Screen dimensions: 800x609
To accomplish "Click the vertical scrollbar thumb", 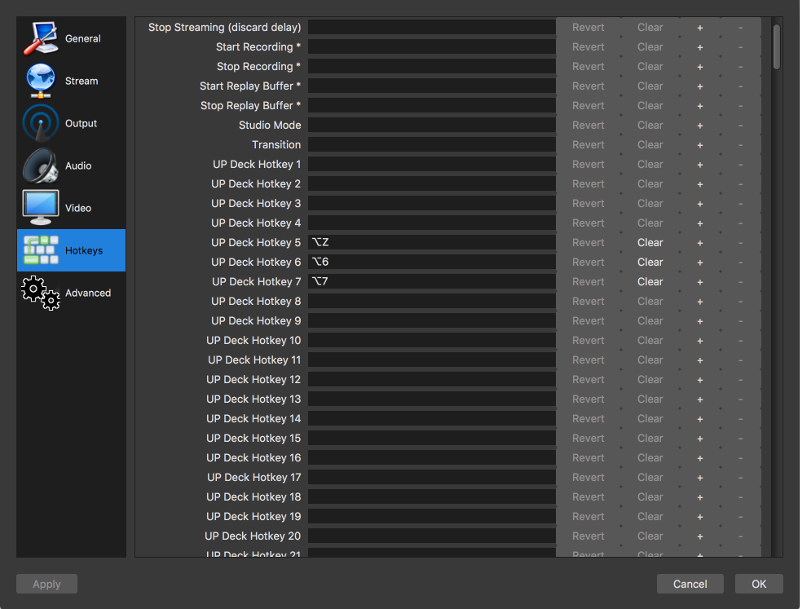I will (x=777, y=46).
